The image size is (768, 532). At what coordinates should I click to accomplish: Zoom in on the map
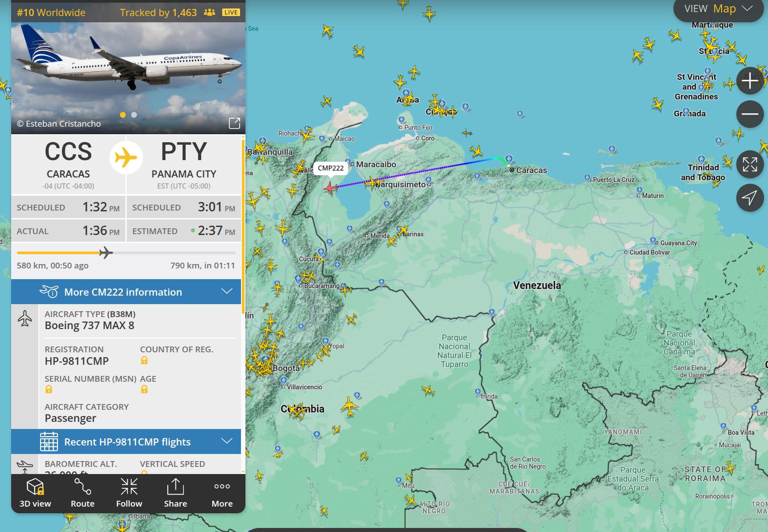point(750,81)
